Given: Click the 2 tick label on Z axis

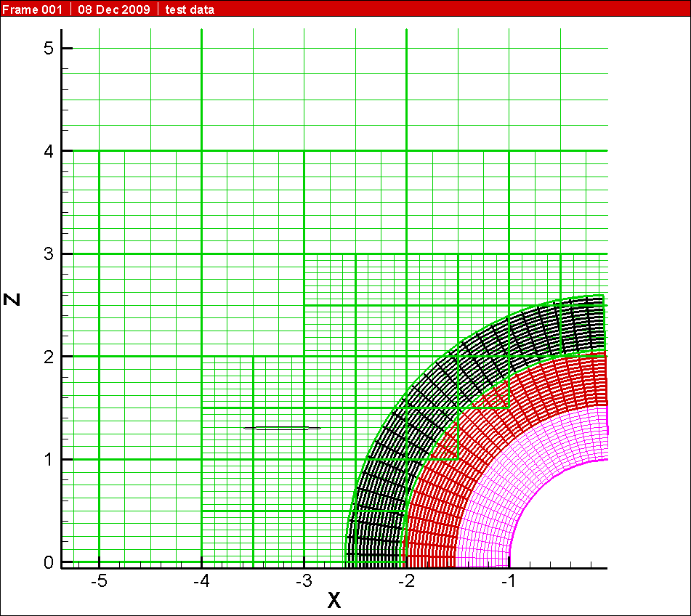Looking at the screenshot, I should pos(47,357).
